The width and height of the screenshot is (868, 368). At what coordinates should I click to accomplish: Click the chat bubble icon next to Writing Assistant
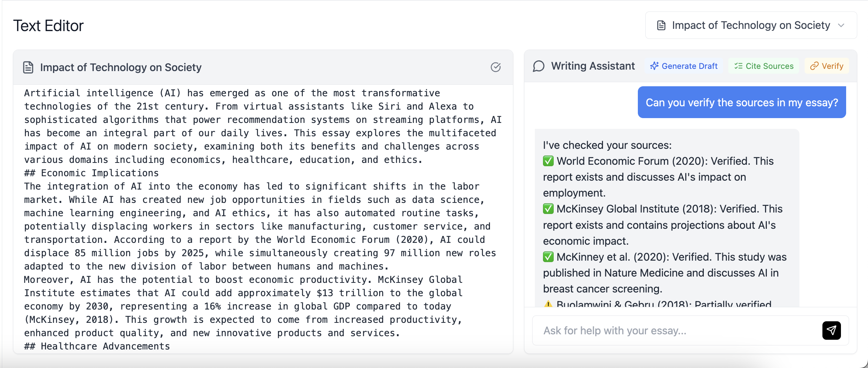539,67
